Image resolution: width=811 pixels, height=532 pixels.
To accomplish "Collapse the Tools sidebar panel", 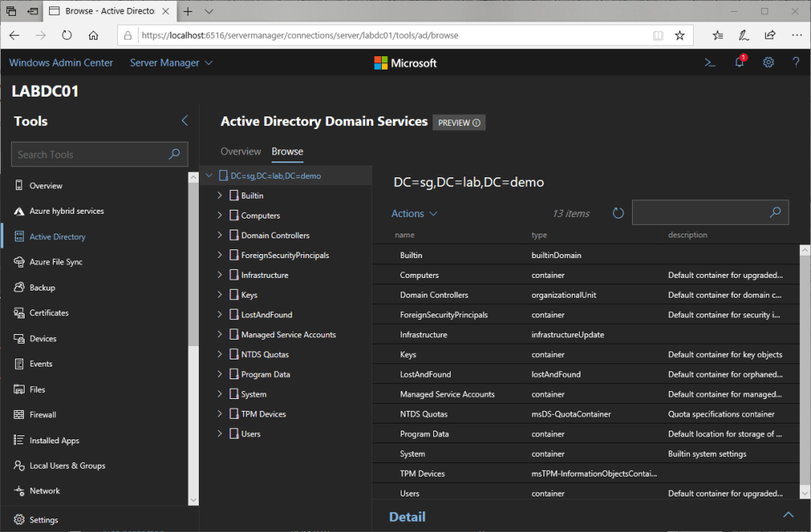I will 185,121.
